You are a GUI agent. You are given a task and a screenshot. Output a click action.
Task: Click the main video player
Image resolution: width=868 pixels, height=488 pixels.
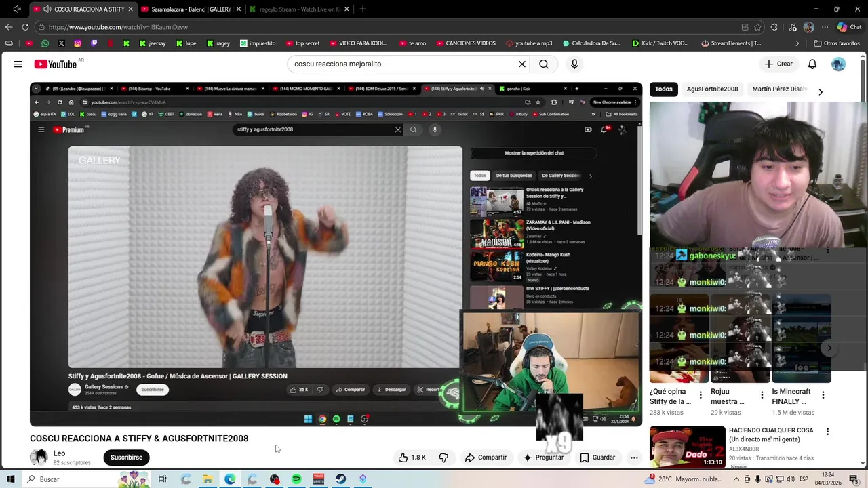(336, 254)
